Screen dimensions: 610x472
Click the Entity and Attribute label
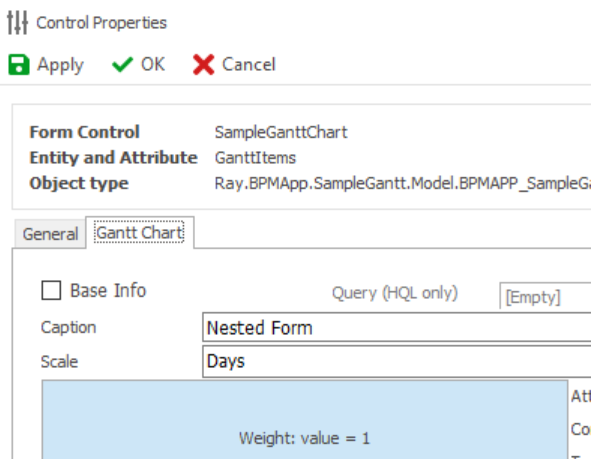(x=113, y=158)
